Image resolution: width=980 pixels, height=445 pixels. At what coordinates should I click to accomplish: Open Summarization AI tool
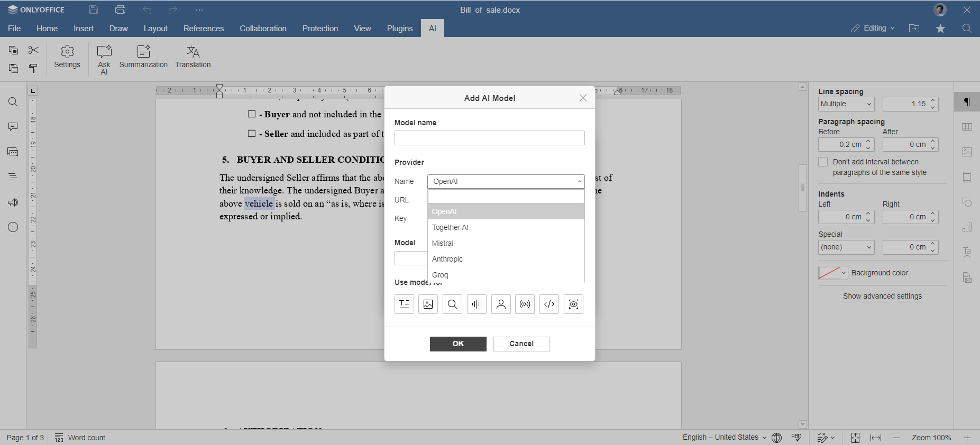143,58
